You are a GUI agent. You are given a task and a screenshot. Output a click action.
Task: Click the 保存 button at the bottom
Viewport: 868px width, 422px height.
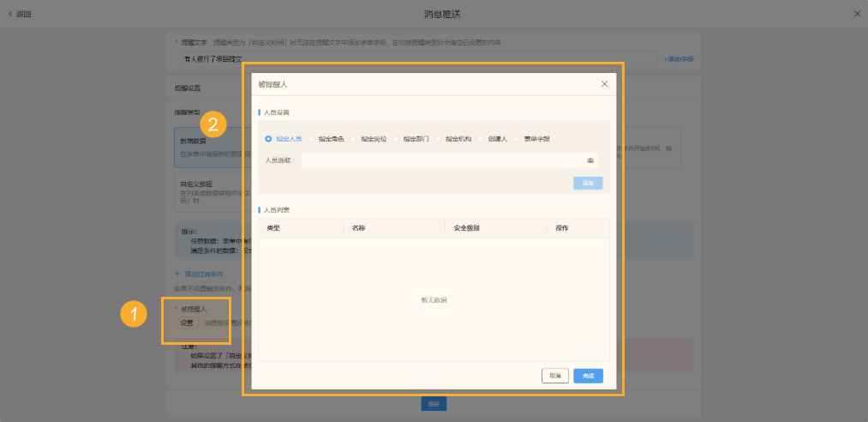tap(434, 404)
